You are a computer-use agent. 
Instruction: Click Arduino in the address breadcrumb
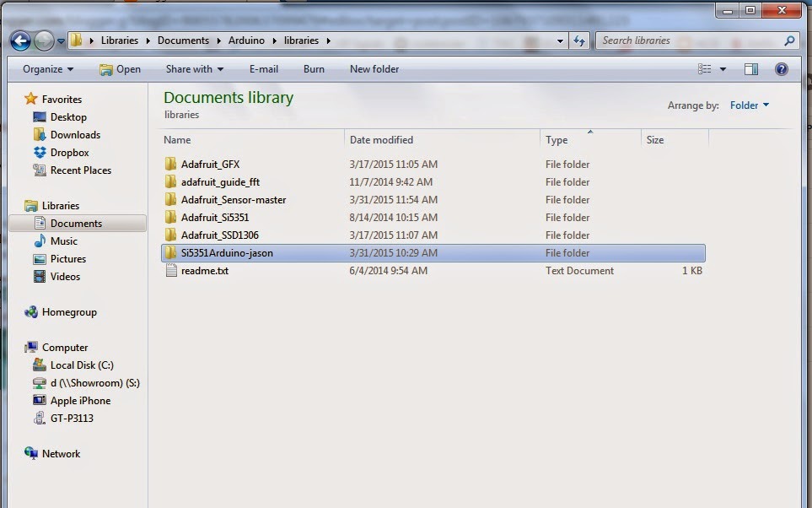(246, 41)
